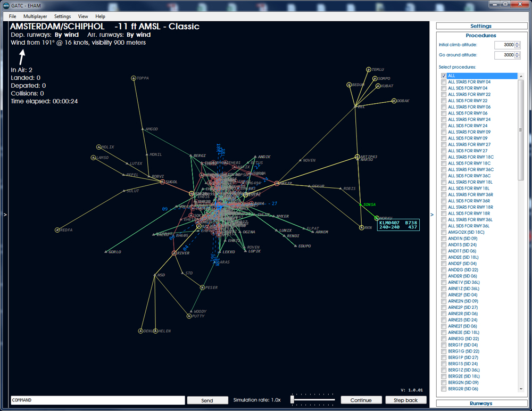The image size is (532, 411).
Task: Collapse the Procedures panel header
Action: coord(481,35)
